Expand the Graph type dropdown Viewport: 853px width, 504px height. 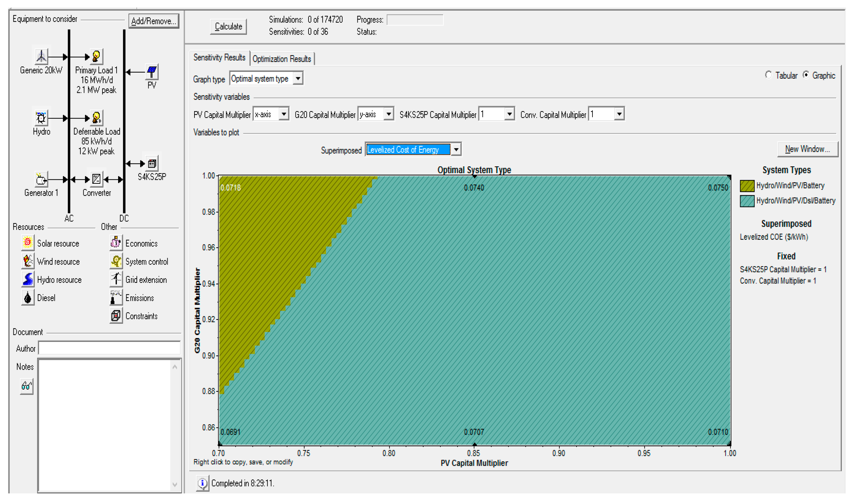pos(298,78)
